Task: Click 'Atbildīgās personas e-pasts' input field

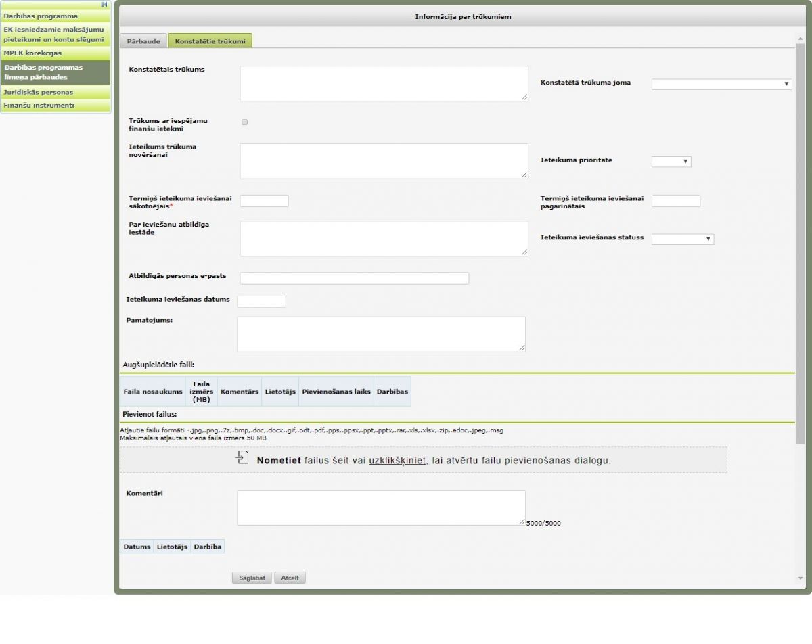Action: 354,279
